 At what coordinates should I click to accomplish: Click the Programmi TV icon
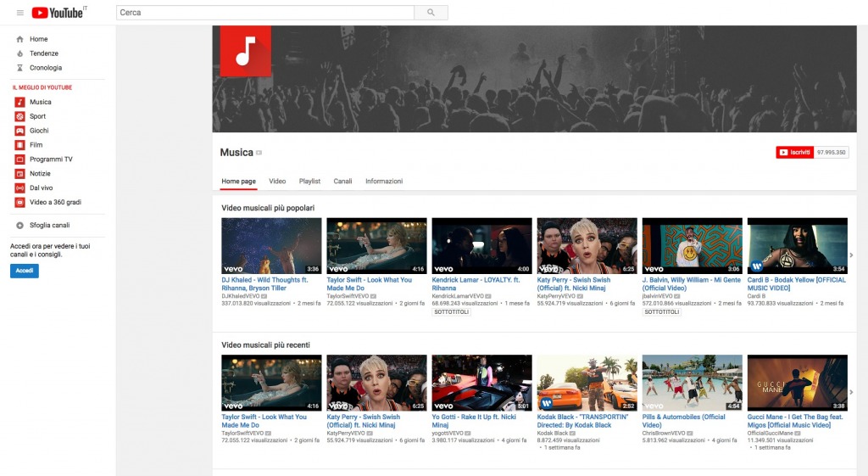pos(20,160)
